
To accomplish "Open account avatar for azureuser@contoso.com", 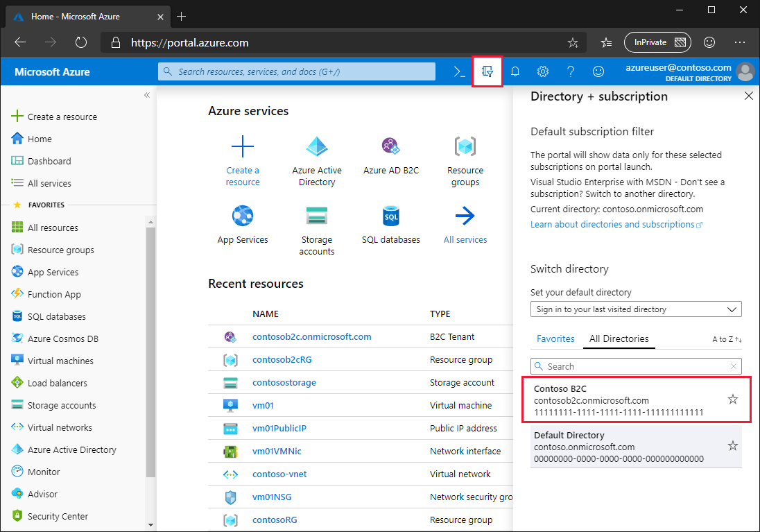I will pos(745,71).
